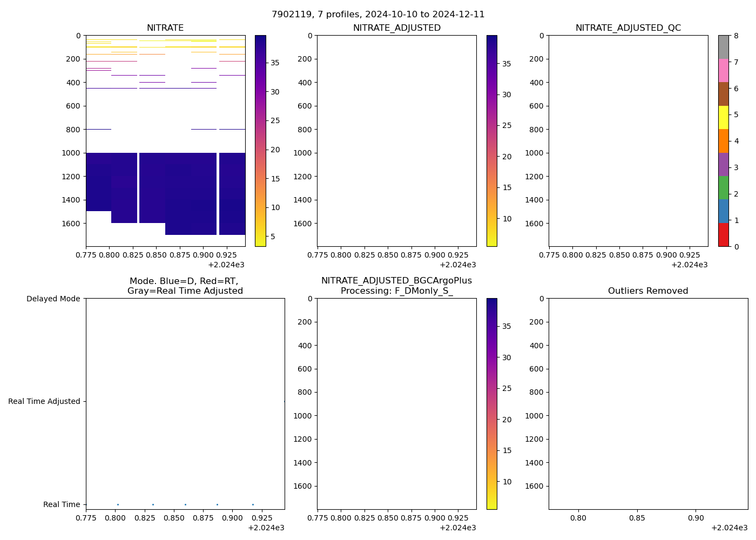The height and width of the screenshot is (540, 756).
Task: Click the blue QC colorbar segment
Action: point(723,211)
